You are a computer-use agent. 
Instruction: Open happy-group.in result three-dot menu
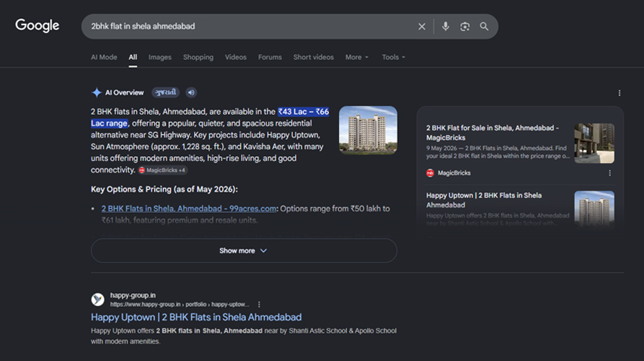[x=259, y=305]
